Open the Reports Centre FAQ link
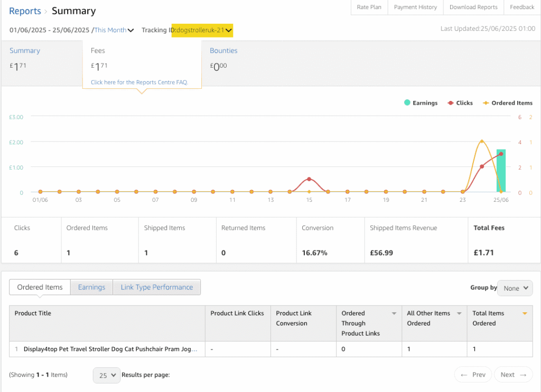 coord(139,82)
